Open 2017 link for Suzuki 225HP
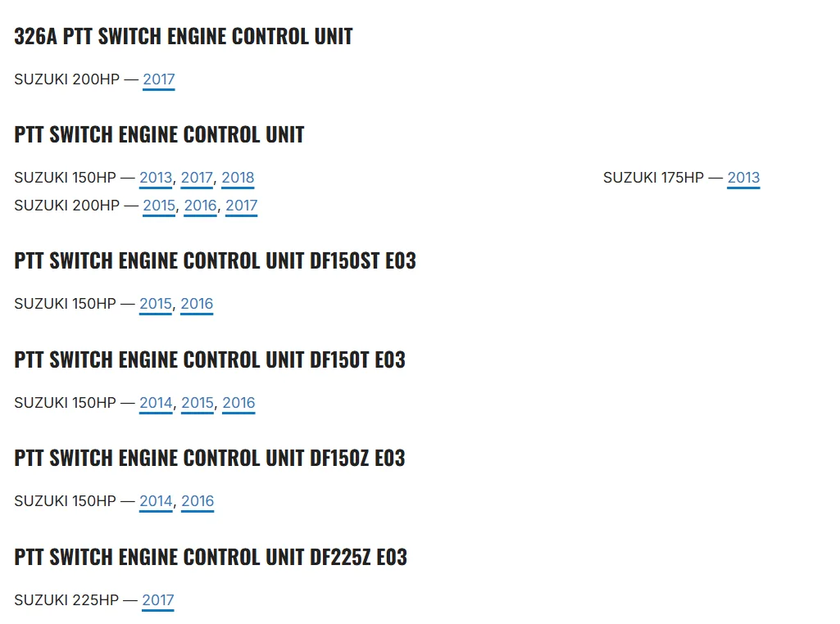 [x=158, y=600]
